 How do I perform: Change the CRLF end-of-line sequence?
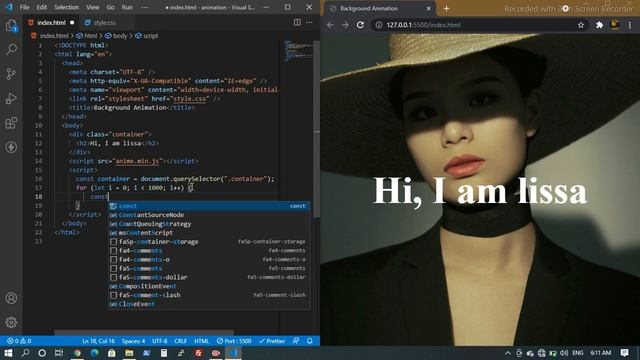(180, 341)
